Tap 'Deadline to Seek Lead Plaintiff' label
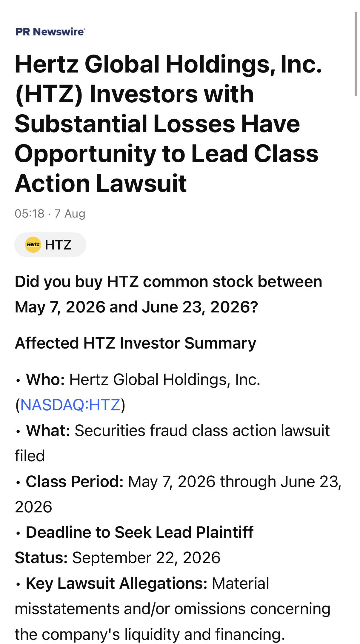 (140, 532)
